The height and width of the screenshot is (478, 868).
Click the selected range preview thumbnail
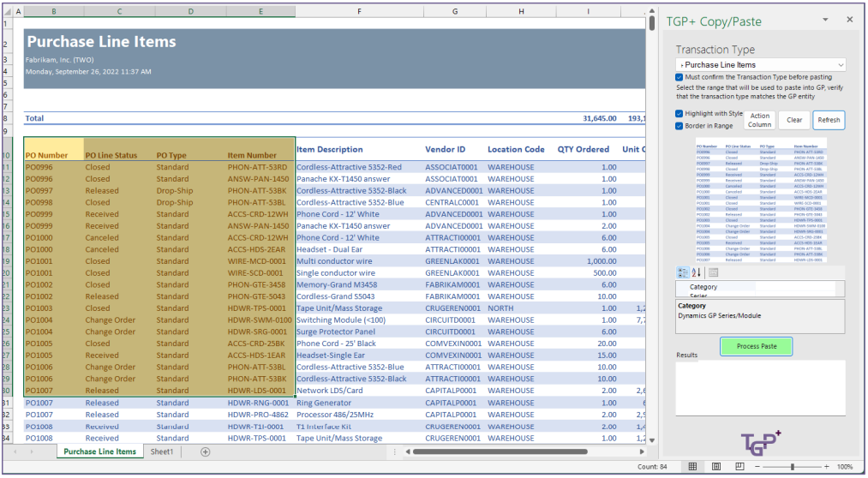[x=761, y=200]
